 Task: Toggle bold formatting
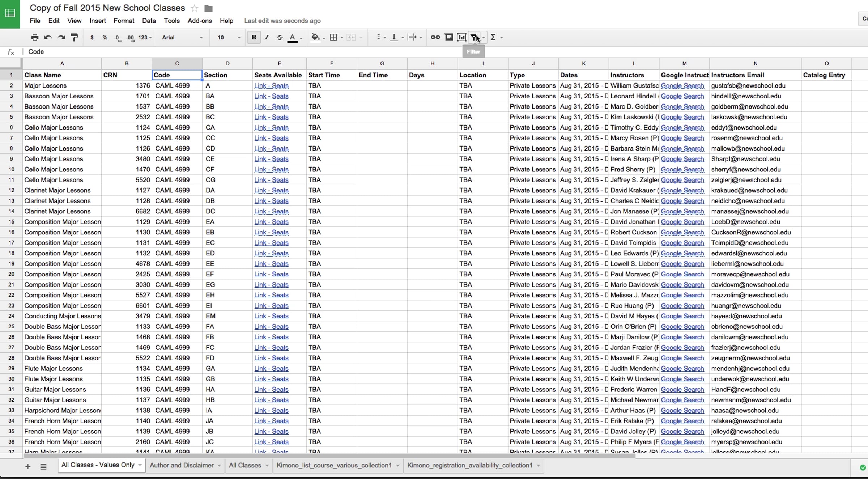[254, 37]
